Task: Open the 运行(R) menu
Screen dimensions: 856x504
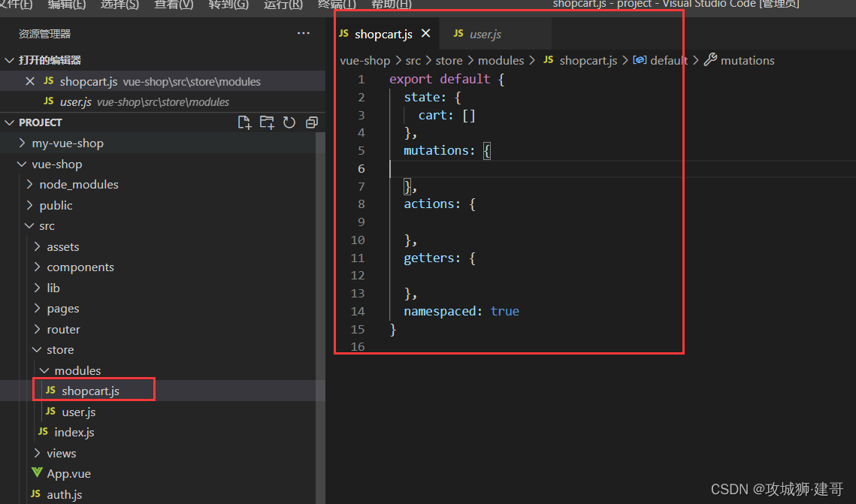Action: point(283,5)
